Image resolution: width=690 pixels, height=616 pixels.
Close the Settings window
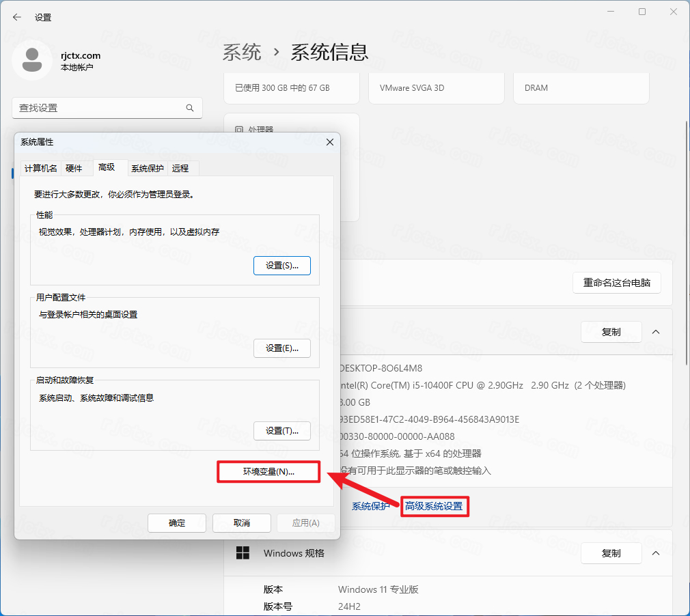coord(674,12)
